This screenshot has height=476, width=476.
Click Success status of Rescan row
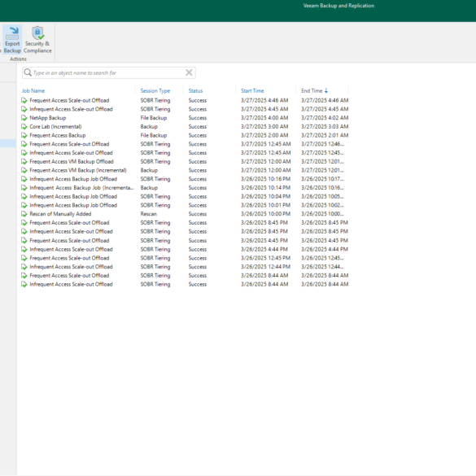[198, 214]
